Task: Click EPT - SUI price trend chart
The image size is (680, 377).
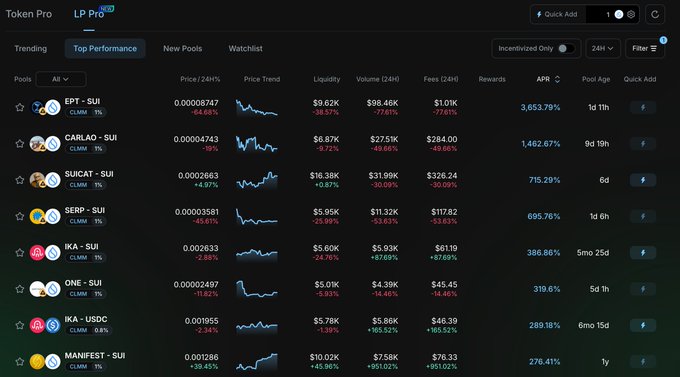Action: click(x=257, y=108)
